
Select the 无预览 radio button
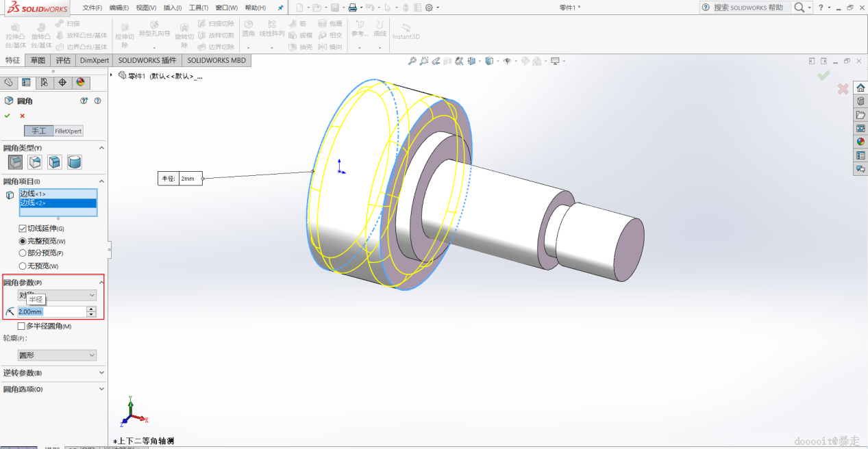[x=23, y=266]
